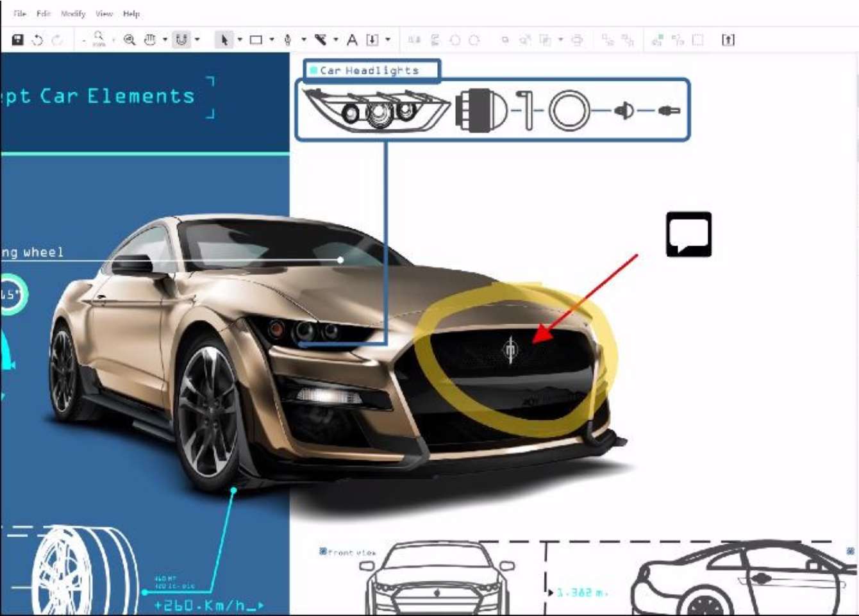Screen dimensions: 859x616
Task: Expand the snapping magnet options dropdown
Action: pyautogui.click(x=197, y=40)
